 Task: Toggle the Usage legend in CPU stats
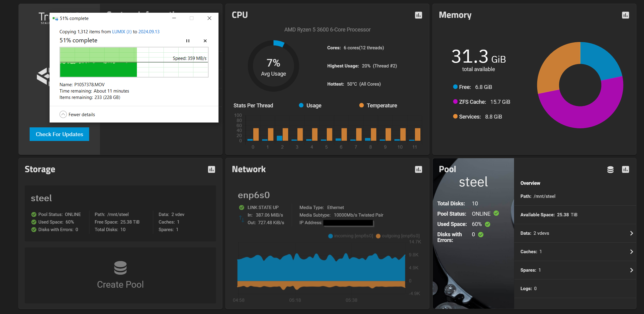[x=310, y=106]
